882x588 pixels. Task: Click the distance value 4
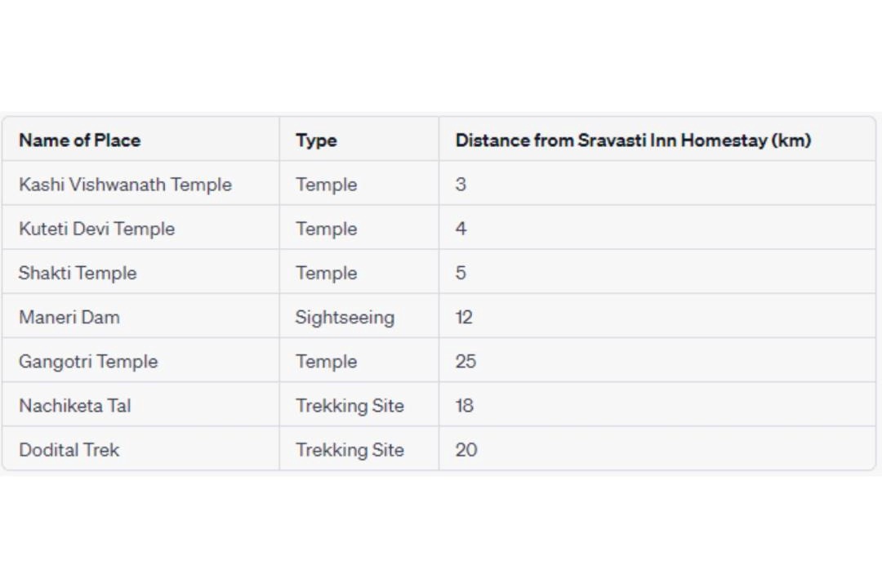(461, 229)
